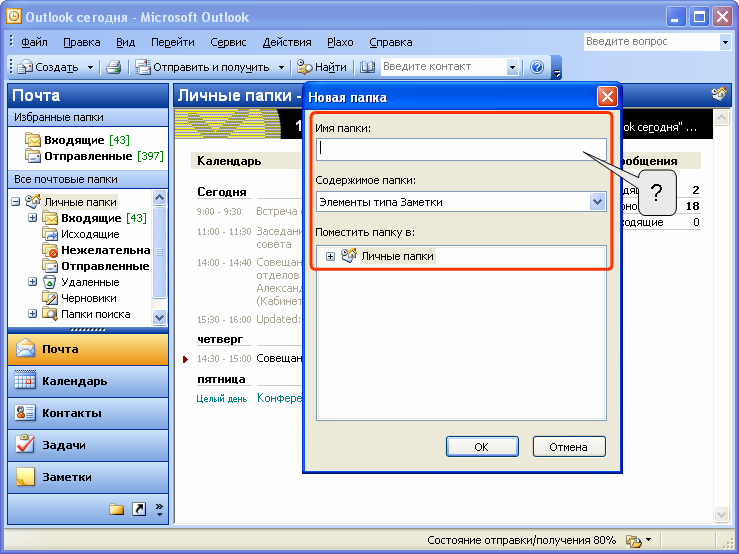Click the Создать new item icon
739x554 pixels.
point(25,67)
